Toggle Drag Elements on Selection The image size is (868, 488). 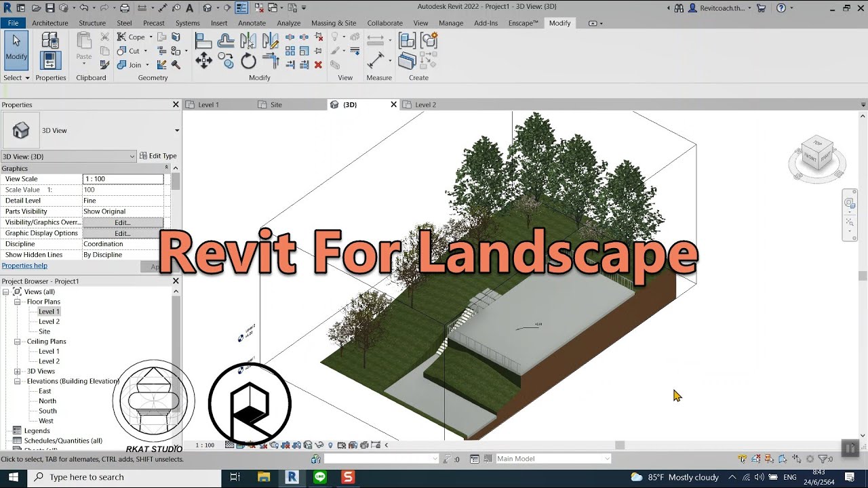coord(797,459)
